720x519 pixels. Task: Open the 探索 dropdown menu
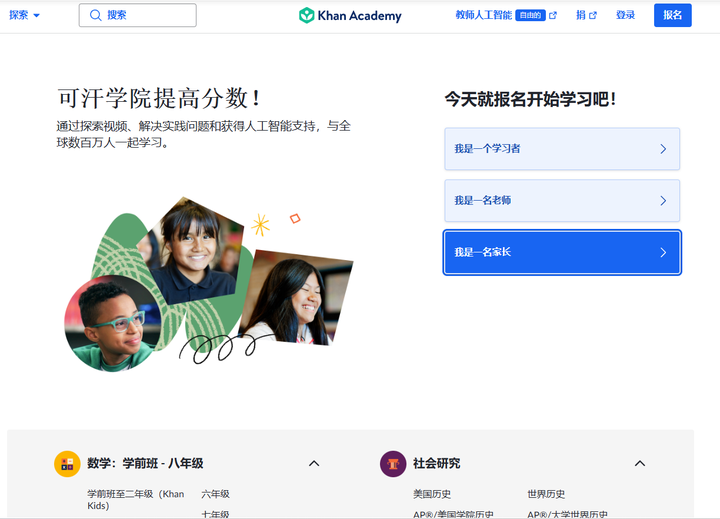[x=24, y=15]
